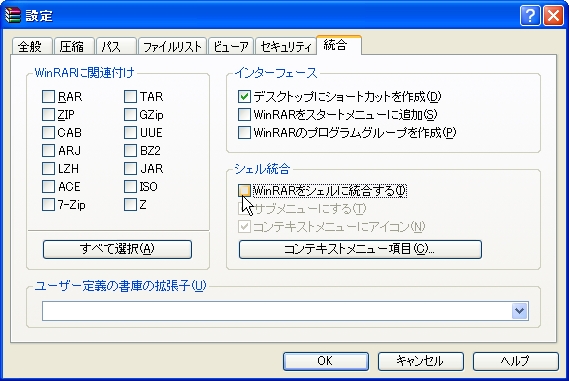
Task: Open コンテキストメニュー項目(C)... dialog button
Action: click(x=360, y=249)
